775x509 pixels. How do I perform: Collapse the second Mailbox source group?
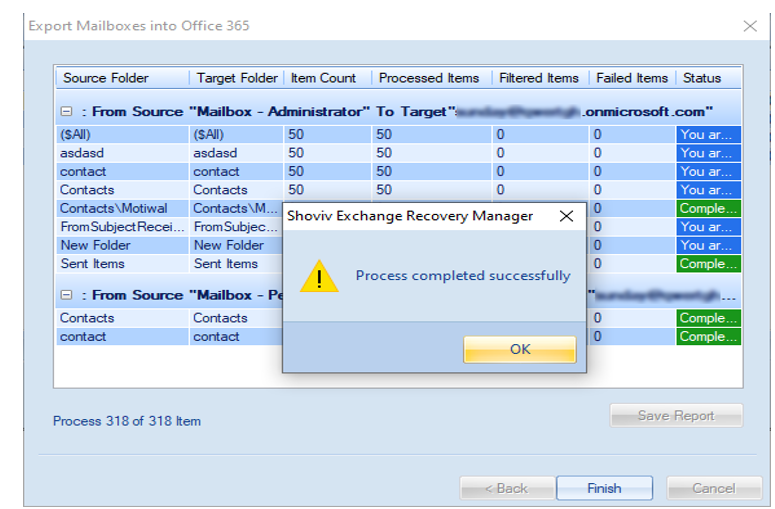point(66,295)
